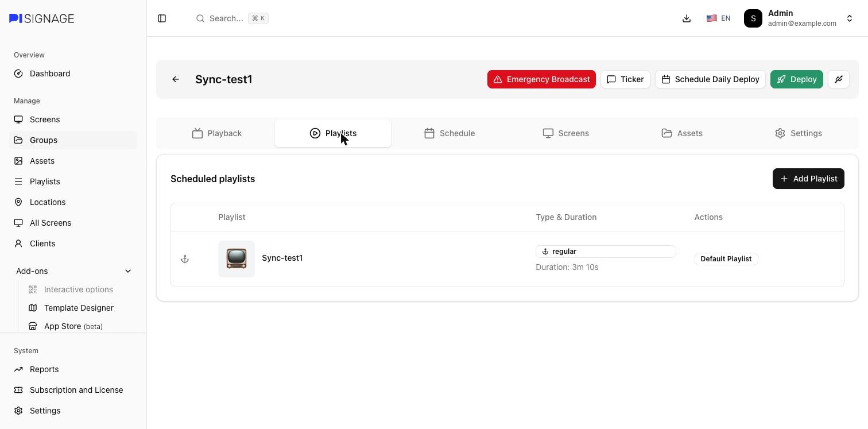Click the Dashboard gauge icon

point(18,74)
